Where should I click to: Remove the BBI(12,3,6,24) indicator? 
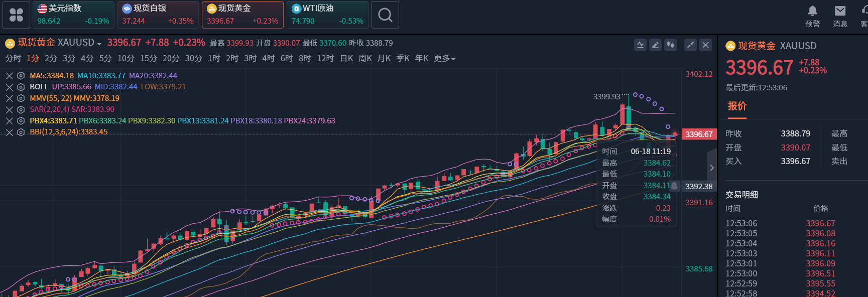click(9, 132)
